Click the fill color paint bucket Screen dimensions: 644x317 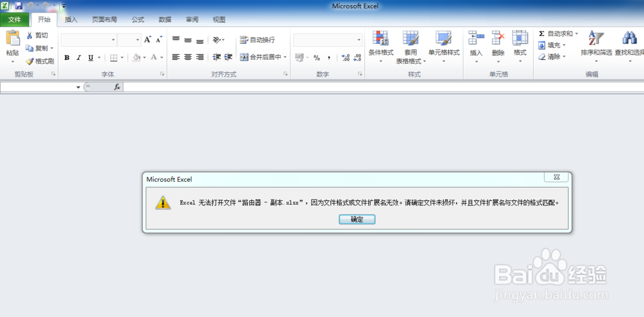coord(137,57)
